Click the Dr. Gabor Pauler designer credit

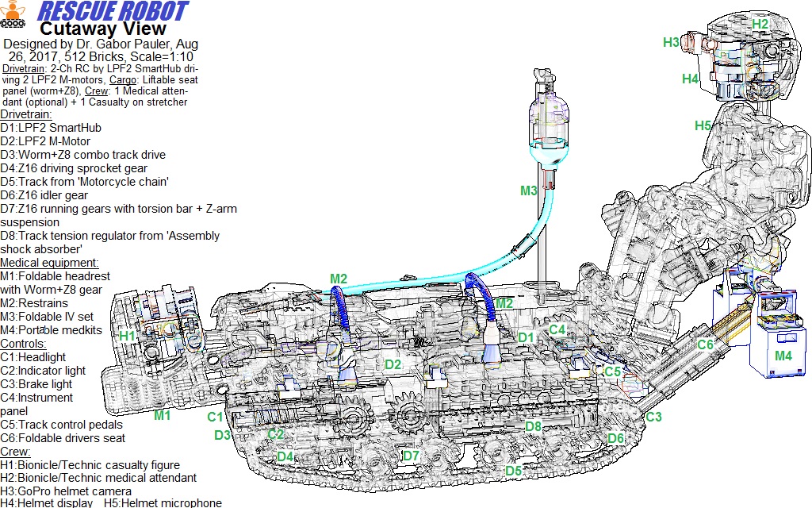pos(101,44)
